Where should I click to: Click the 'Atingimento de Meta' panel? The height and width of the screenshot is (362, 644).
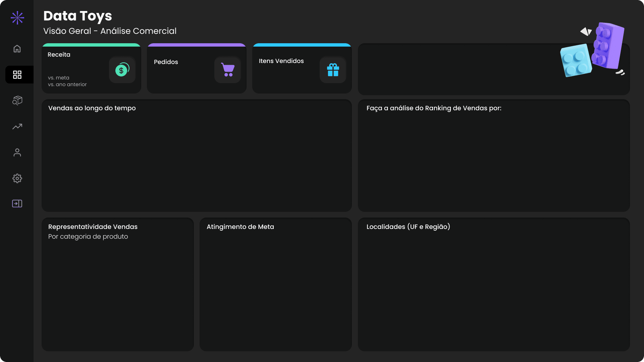[275, 285]
